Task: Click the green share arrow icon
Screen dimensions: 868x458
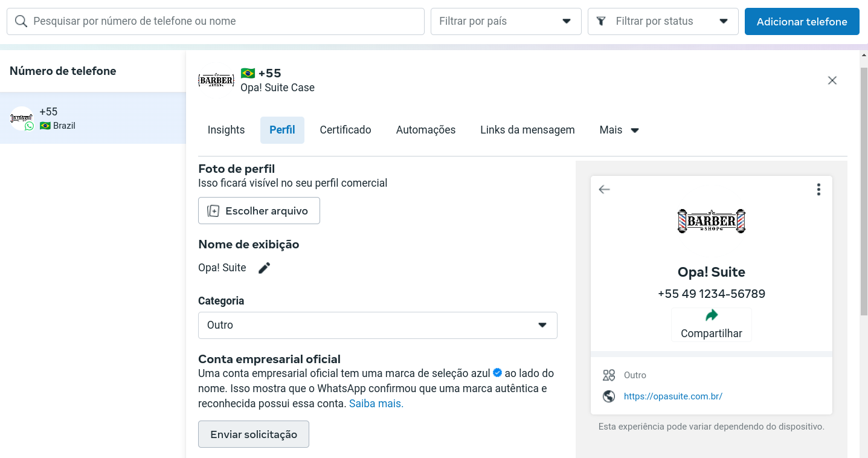Action: coord(712,315)
